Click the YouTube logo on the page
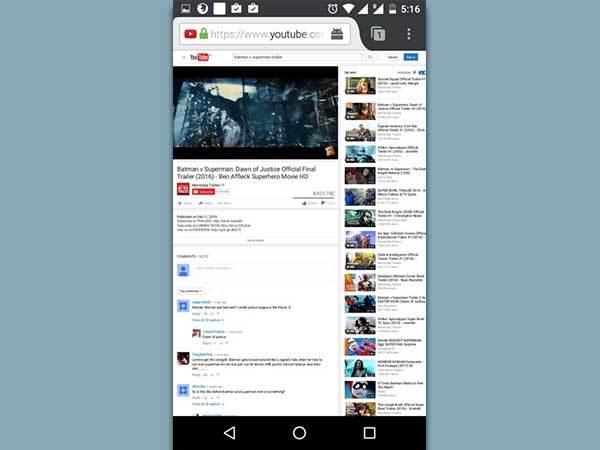 [200, 58]
